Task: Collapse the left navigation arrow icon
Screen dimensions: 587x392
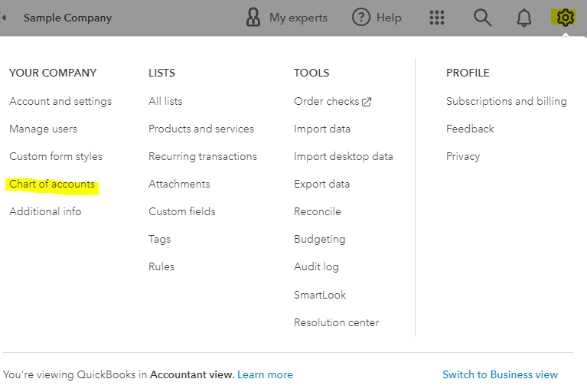Action: point(3,18)
